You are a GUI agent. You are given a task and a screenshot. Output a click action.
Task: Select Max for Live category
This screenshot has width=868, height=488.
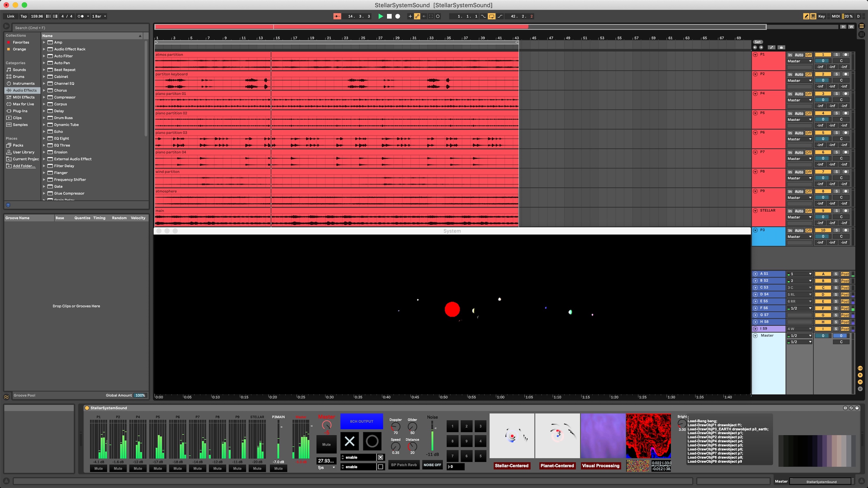[x=23, y=104]
